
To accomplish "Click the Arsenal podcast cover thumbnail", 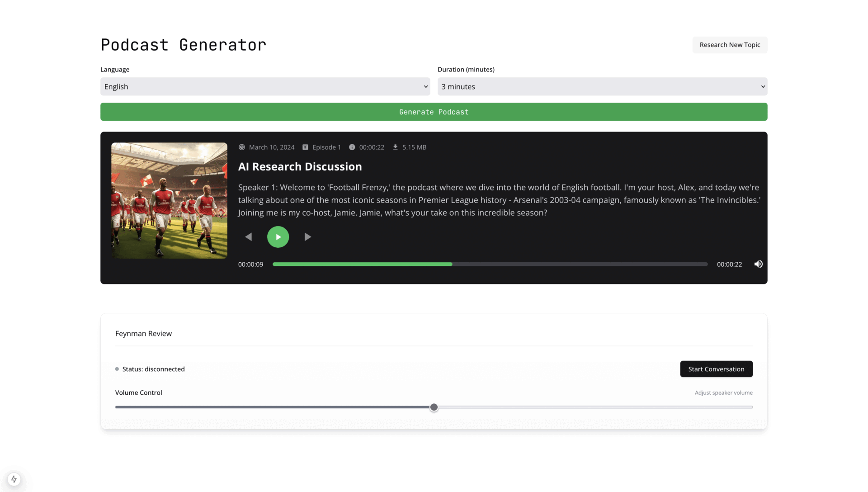I will [169, 200].
